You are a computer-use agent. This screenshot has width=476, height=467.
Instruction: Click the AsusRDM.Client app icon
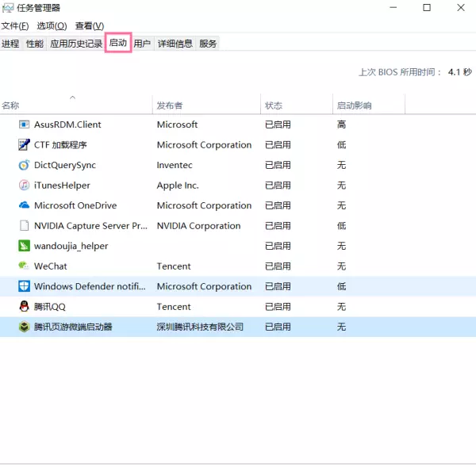pyautogui.click(x=24, y=124)
